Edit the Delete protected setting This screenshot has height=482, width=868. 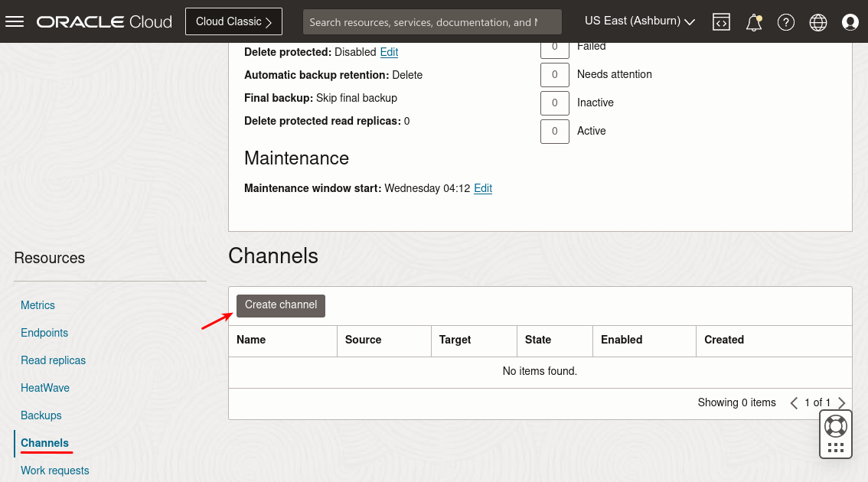click(389, 52)
